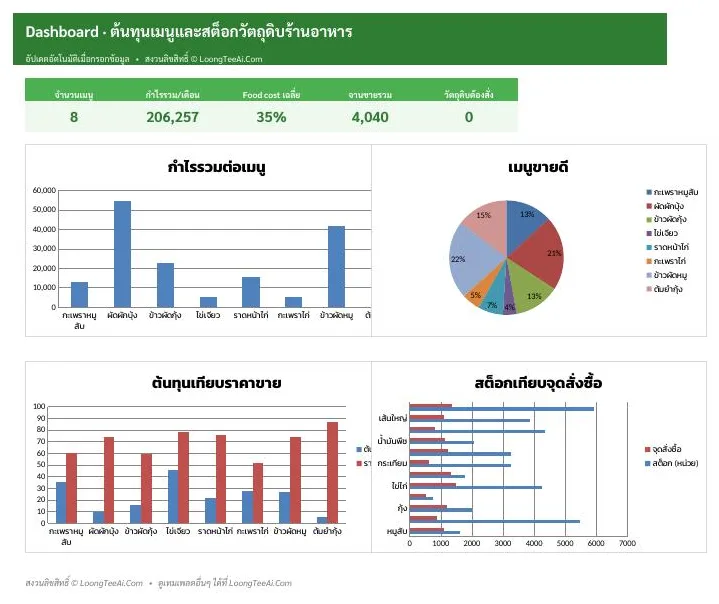Click the chart title สต็อกเทียบจุดสั่งซื้อ
Screen dimensions: 719x604
(x=538, y=383)
